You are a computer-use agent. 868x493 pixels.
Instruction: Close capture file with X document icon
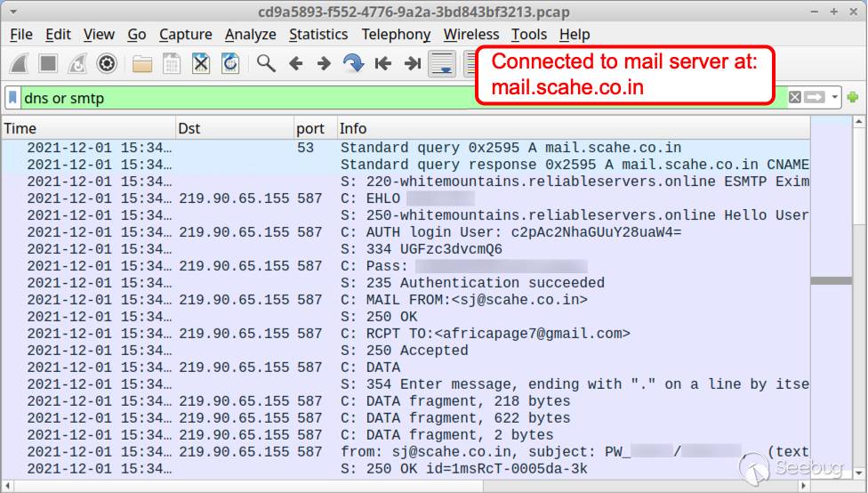(x=201, y=64)
